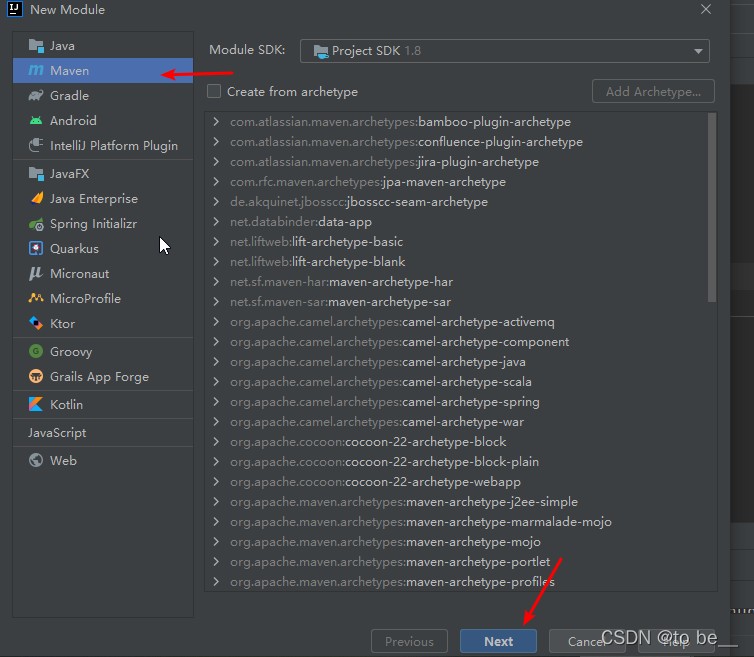Select maven-archetype-mojo row
The image size is (754, 657).
click(456, 542)
